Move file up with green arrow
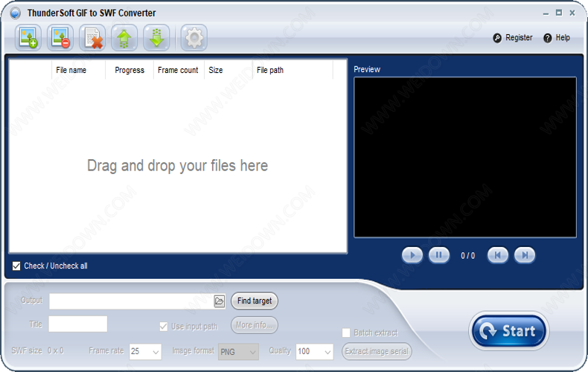 pos(124,38)
